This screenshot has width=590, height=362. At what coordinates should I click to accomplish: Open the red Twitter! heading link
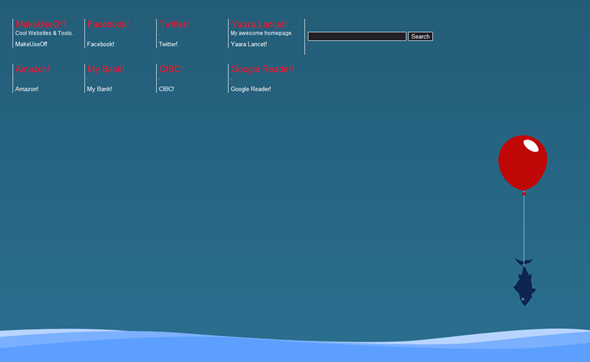tap(174, 24)
